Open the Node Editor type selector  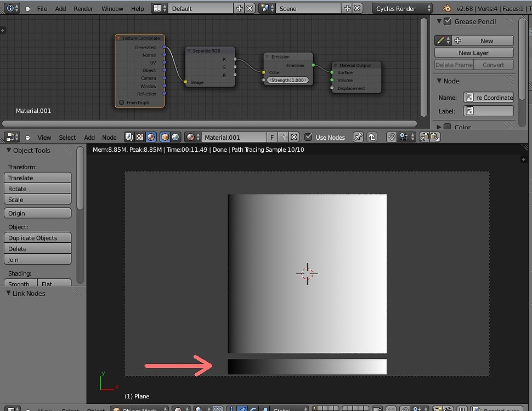tap(13, 137)
